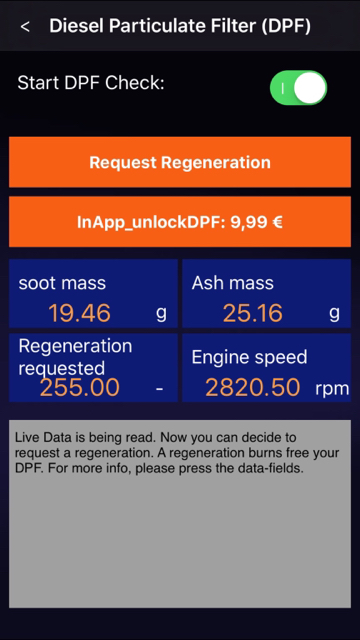The image size is (360, 640).
Task: Toggle the Start DPF Check switch
Action: click(x=298, y=88)
